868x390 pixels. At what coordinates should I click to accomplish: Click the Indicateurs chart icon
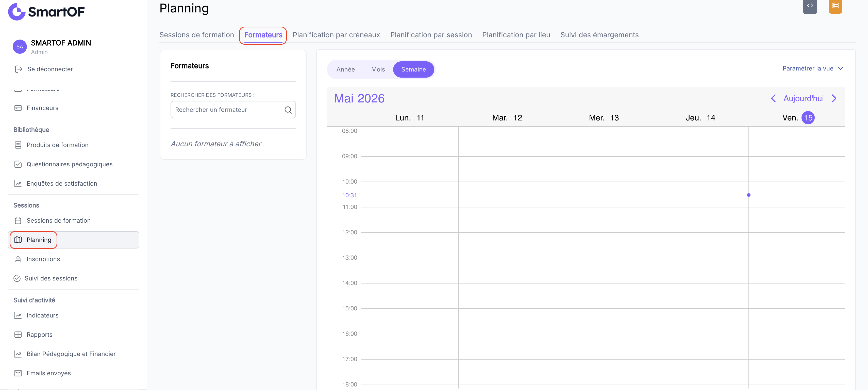tap(18, 315)
